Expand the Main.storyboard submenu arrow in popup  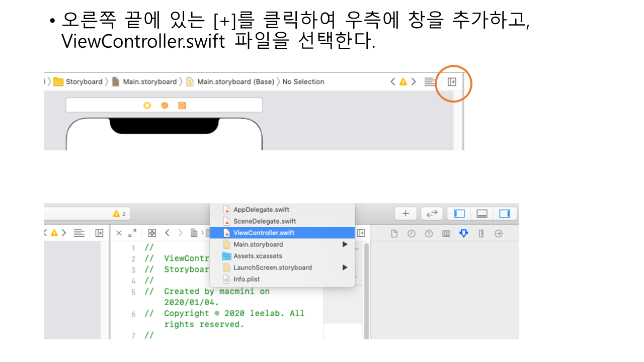345,244
